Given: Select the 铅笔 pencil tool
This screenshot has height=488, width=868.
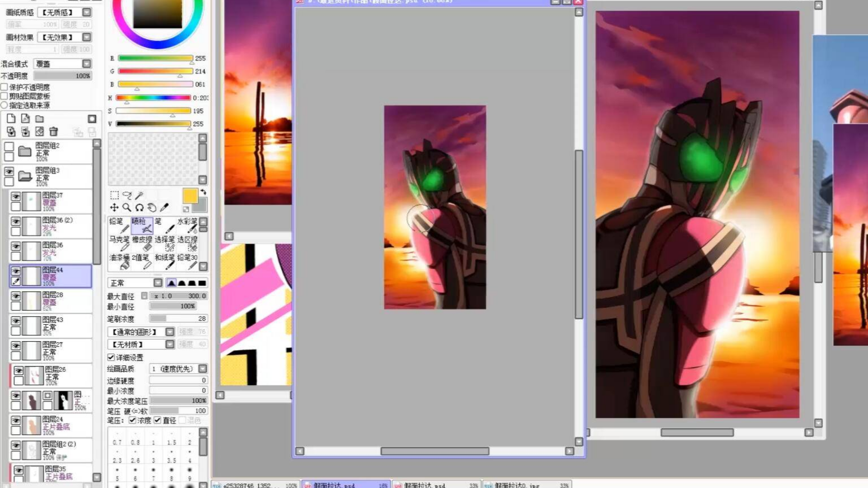Looking at the screenshot, I should [x=119, y=225].
